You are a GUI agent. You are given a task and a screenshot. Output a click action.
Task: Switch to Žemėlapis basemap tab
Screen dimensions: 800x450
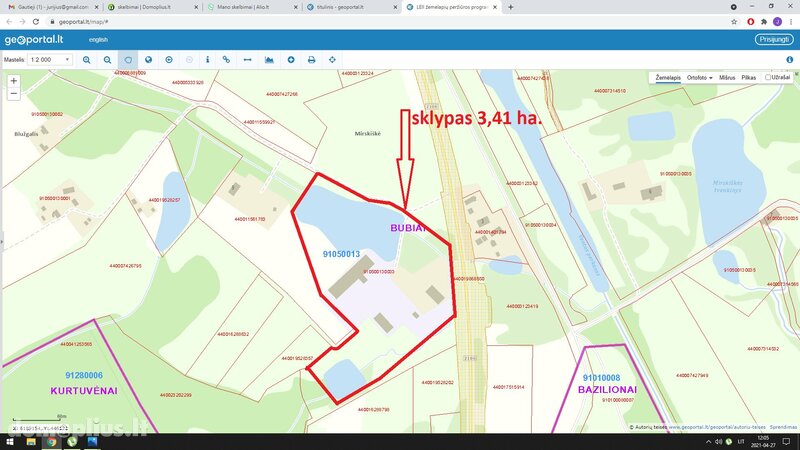click(668, 78)
